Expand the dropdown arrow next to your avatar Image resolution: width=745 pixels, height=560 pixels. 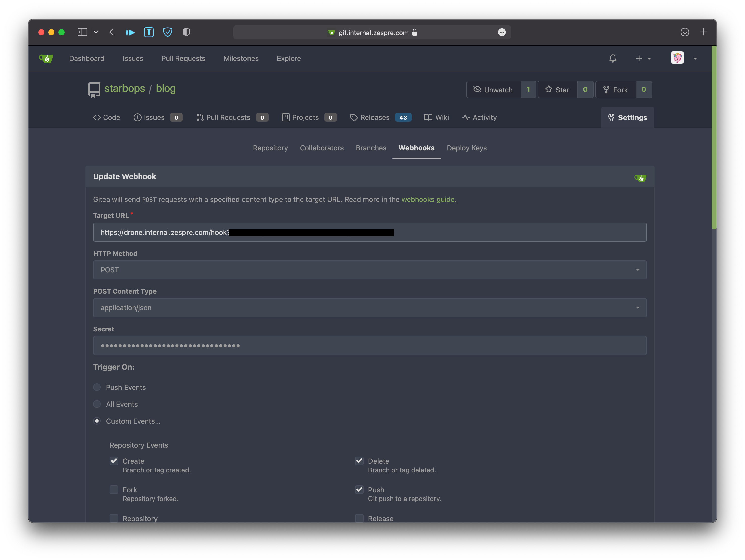click(695, 58)
